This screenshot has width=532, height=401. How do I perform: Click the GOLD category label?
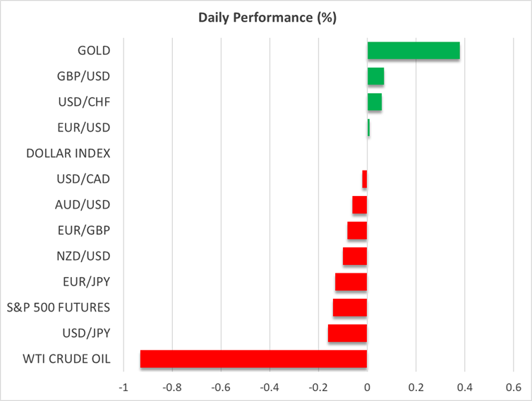pyautogui.click(x=94, y=51)
